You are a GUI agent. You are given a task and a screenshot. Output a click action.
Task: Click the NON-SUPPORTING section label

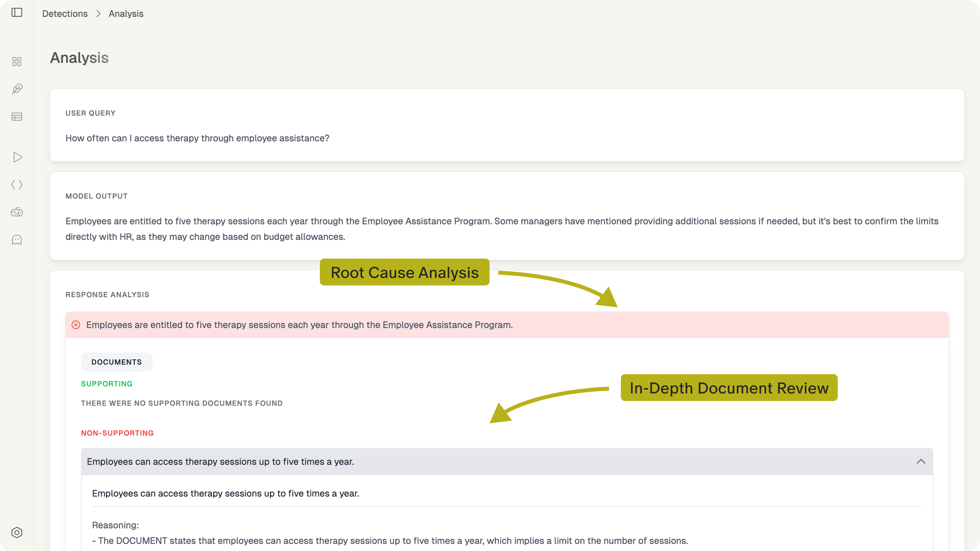[x=117, y=433]
